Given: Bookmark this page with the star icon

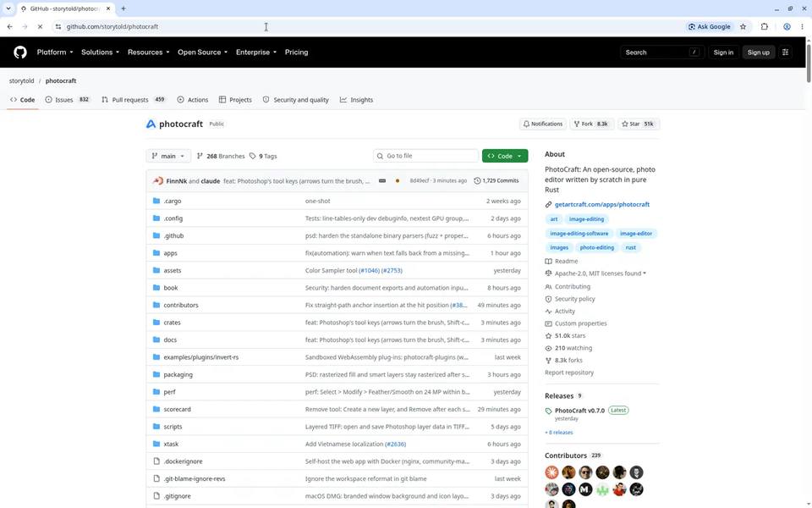Looking at the screenshot, I should 743,26.
